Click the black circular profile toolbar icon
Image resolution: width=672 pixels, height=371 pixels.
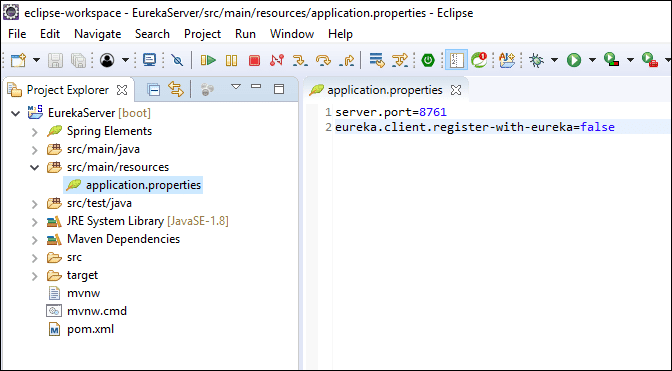[x=107, y=60]
